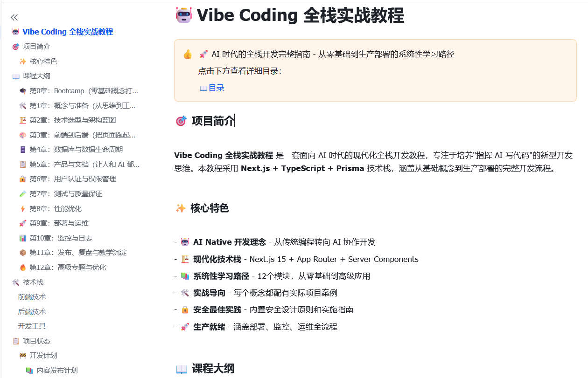Open 第9章: 部署与运维 entry

pos(59,223)
